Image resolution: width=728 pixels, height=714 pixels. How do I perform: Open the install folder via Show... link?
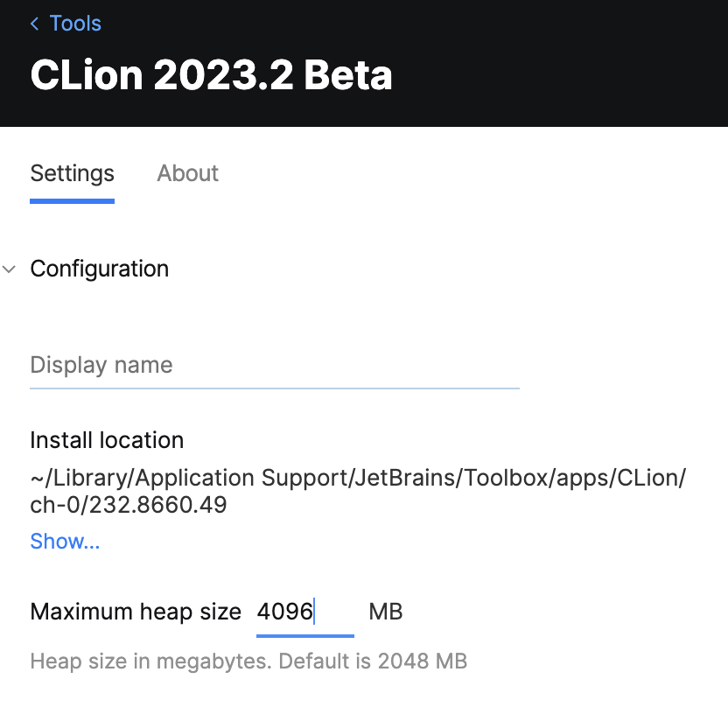click(65, 541)
